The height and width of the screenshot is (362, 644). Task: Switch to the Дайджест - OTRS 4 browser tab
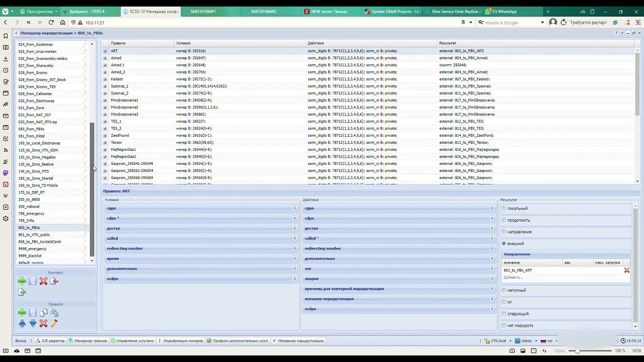click(91, 11)
